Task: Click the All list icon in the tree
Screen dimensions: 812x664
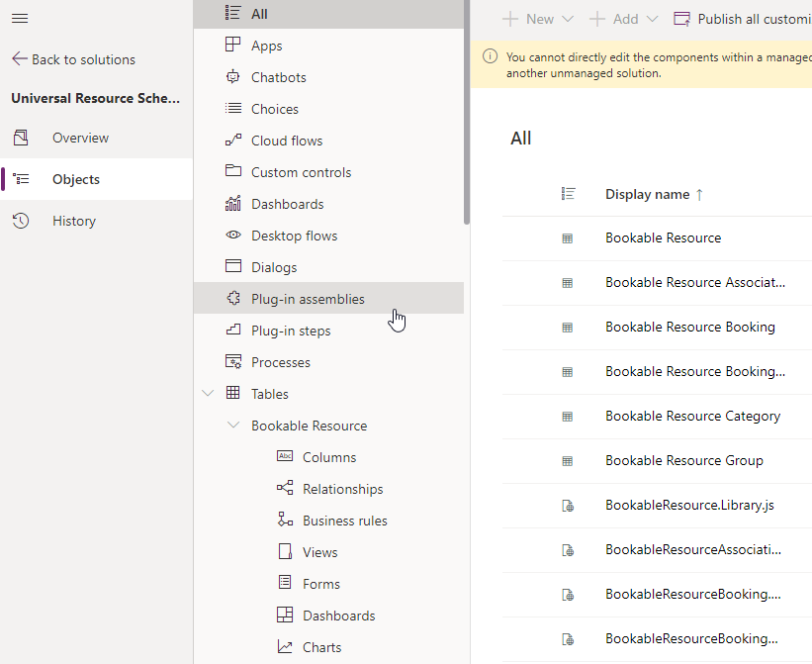Action: [x=232, y=13]
